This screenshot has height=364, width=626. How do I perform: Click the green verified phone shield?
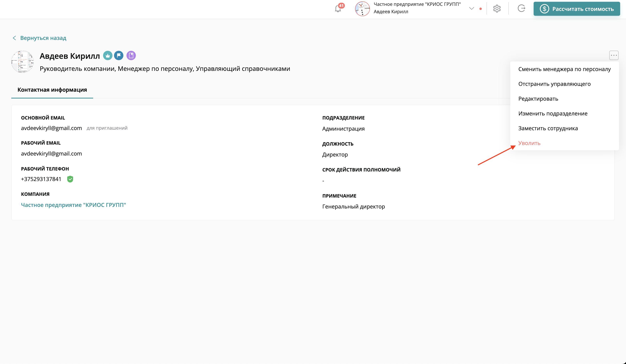pos(70,179)
